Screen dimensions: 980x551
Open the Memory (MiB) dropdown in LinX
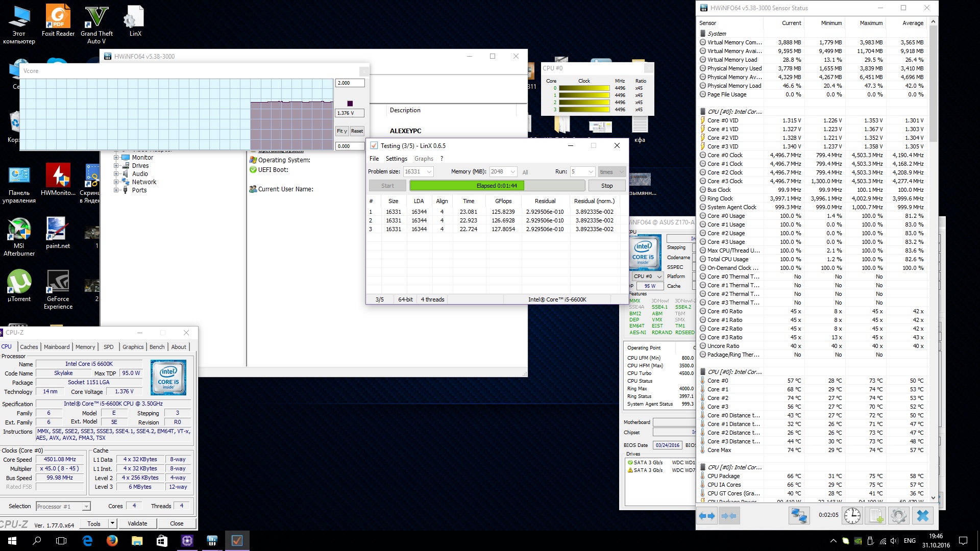(513, 172)
